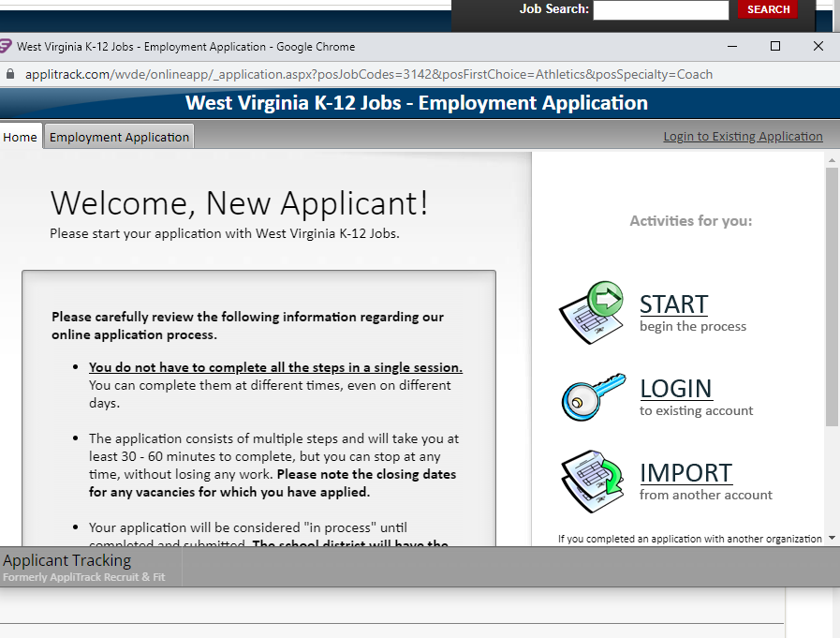Click the IMPORT link
Image resolution: width=840 pixels, height=638 pixels.
685,473
